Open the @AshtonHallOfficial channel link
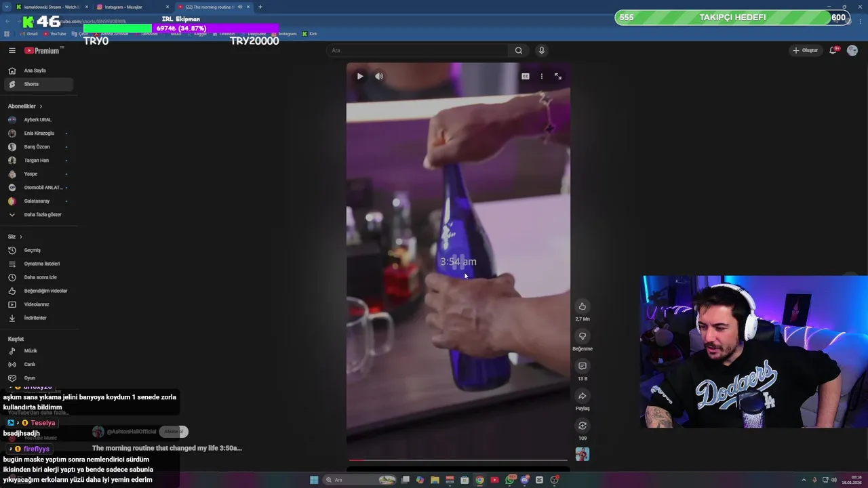Viewport: 868px width, 488px height. click(132, 432)
